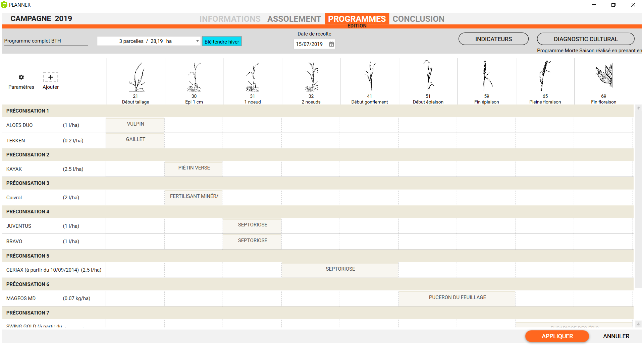Click the BRAVO product name

[x=14, y=241]
